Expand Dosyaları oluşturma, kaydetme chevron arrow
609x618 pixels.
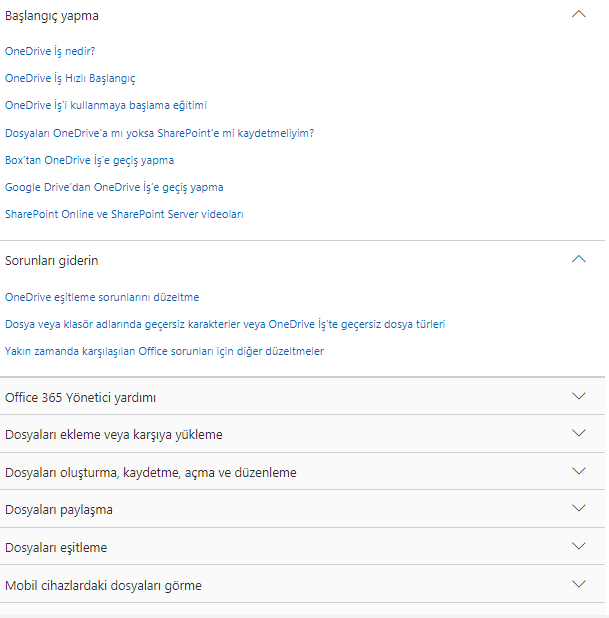pos(578,471)
